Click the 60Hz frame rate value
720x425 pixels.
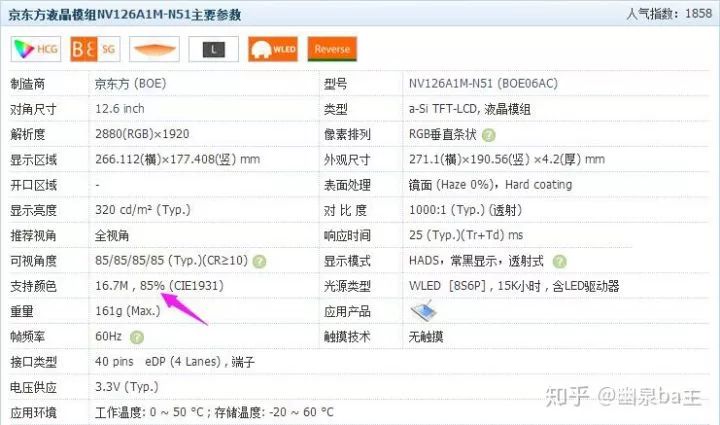[108, 336]
